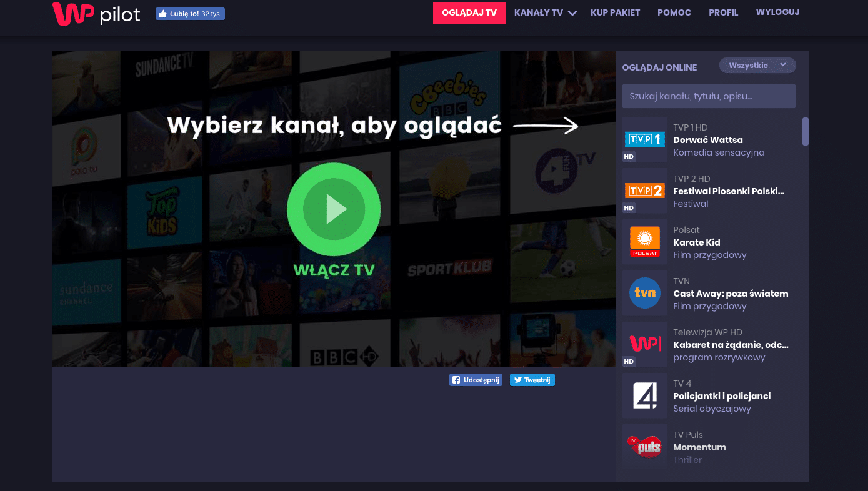
Task: Click the green play button
Action: click(334, 209)
